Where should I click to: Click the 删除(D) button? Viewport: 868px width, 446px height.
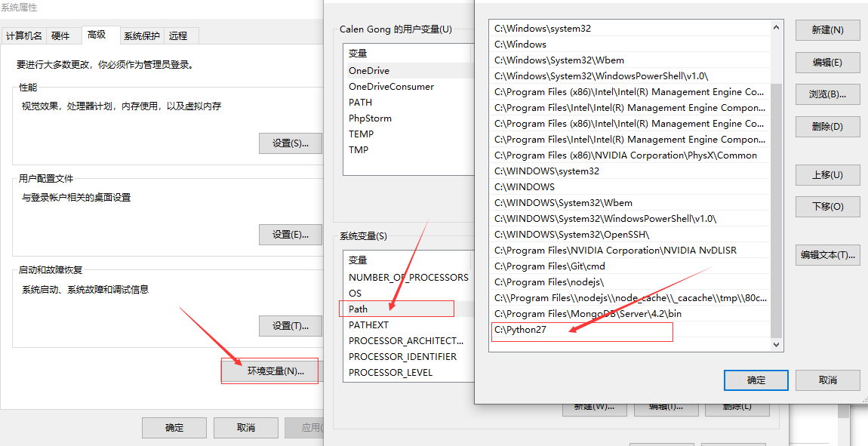826,126
